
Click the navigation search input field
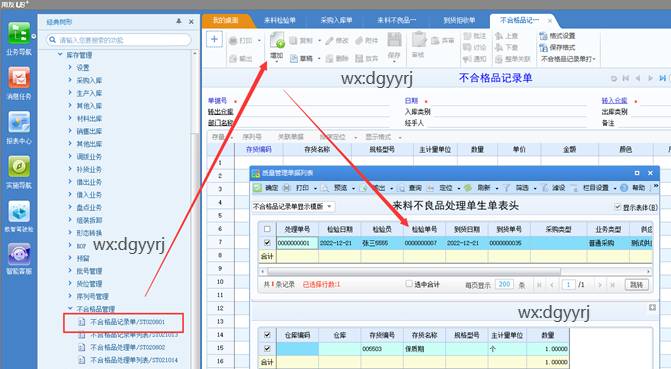click(x=119, y=40)
